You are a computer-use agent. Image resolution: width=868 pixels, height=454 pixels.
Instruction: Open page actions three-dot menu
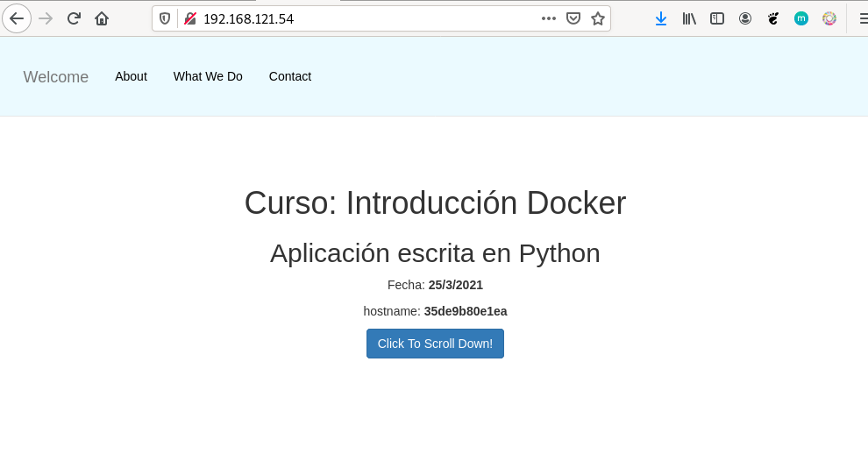[549, 18]
